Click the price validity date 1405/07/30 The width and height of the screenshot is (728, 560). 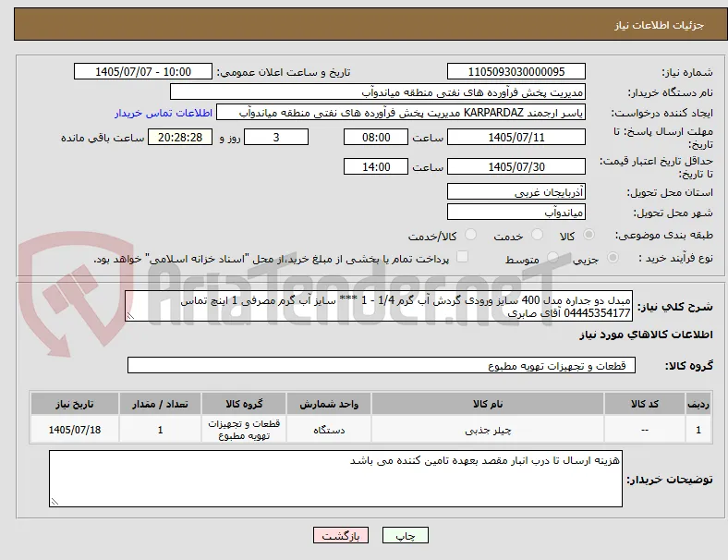tap(516, 166)
